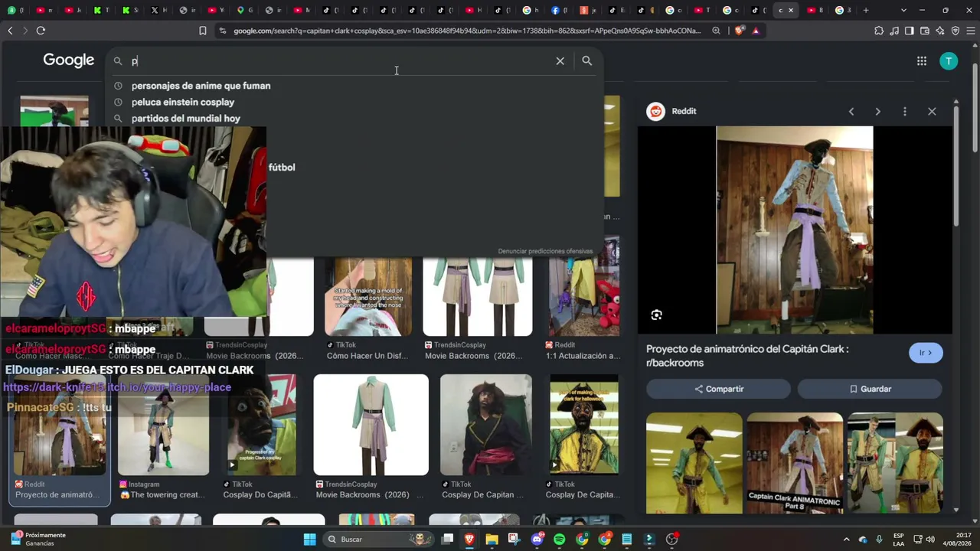Open File Explorer from taskbar

(x=492, y=540)
